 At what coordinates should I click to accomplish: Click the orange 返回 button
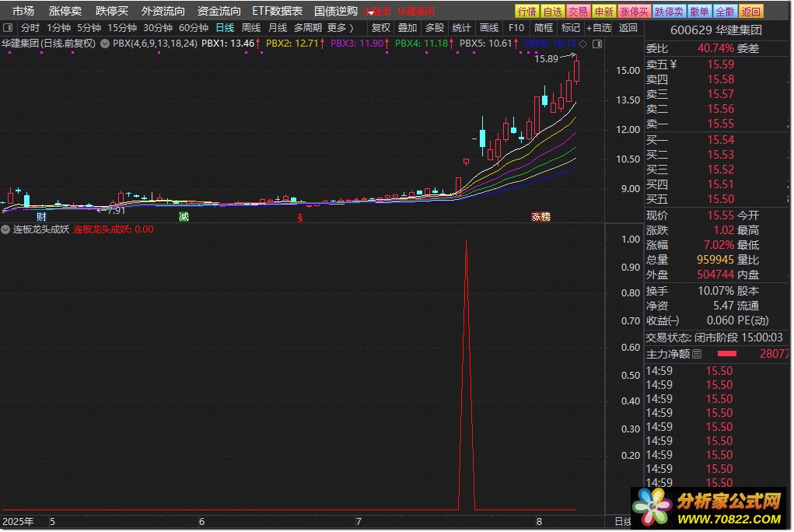(751, 11)
